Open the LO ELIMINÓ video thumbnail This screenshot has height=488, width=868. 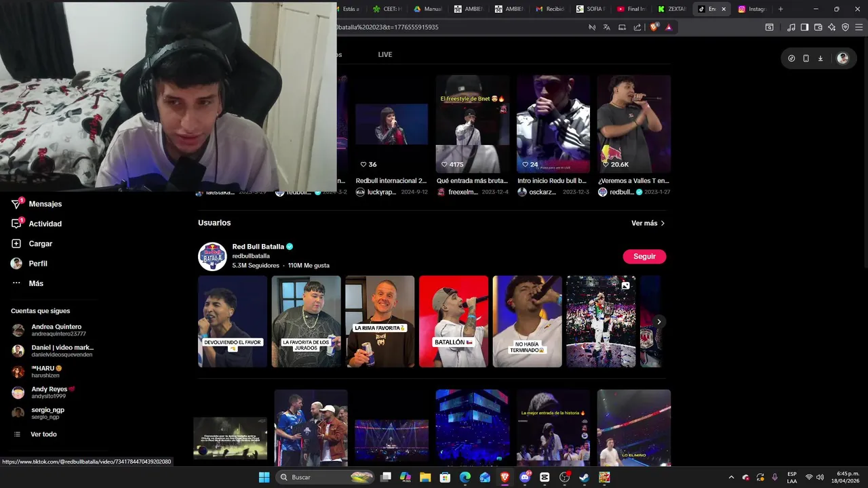634,428
